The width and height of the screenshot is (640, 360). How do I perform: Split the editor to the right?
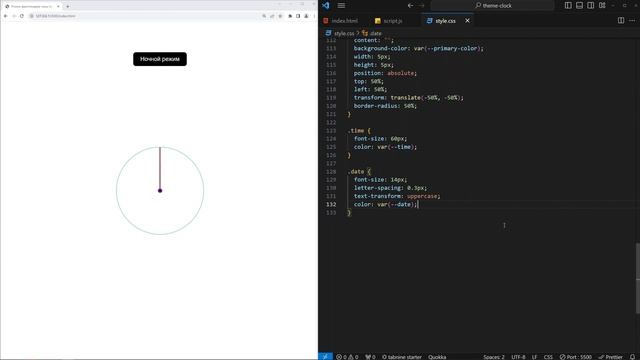coord(621,20)
